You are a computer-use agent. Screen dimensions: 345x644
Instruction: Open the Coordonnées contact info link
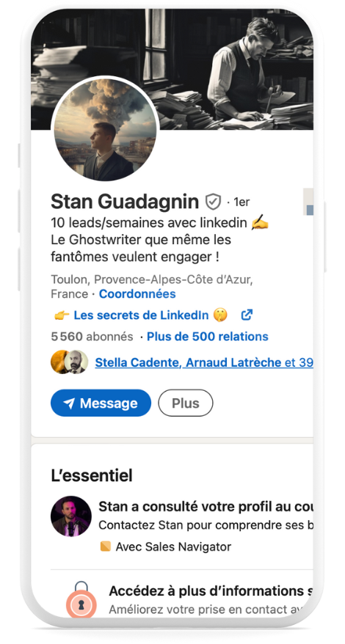(x=137, y=294)
